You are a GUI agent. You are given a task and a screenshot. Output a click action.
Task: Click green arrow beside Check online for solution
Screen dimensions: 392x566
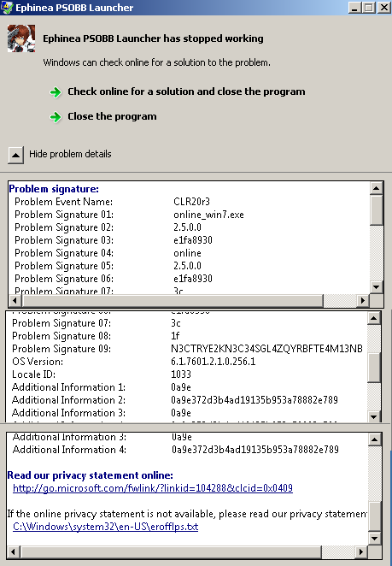(56, 92)
